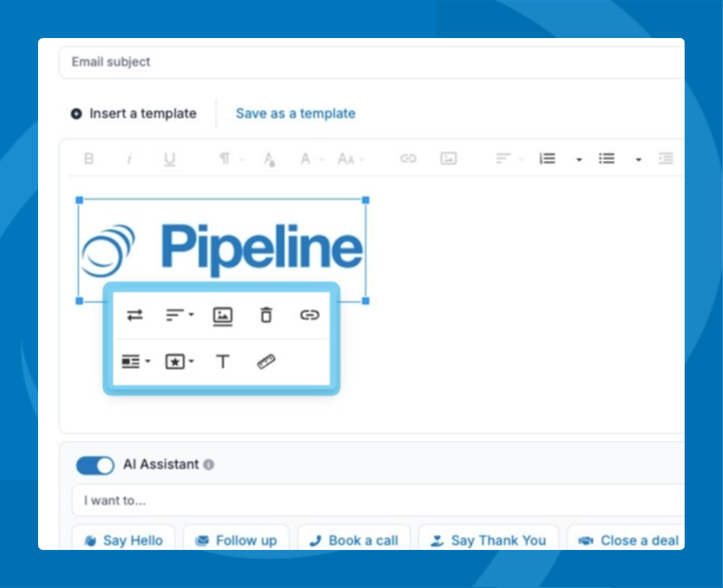The image size is (723, 588).
Task: Turn off the AI Assistant switch
Action: pyautogui.click(x=95, y=465)
